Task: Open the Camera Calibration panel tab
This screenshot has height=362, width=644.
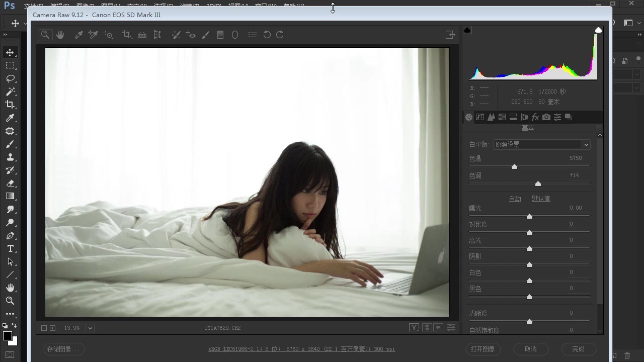Action: [546, 117]
